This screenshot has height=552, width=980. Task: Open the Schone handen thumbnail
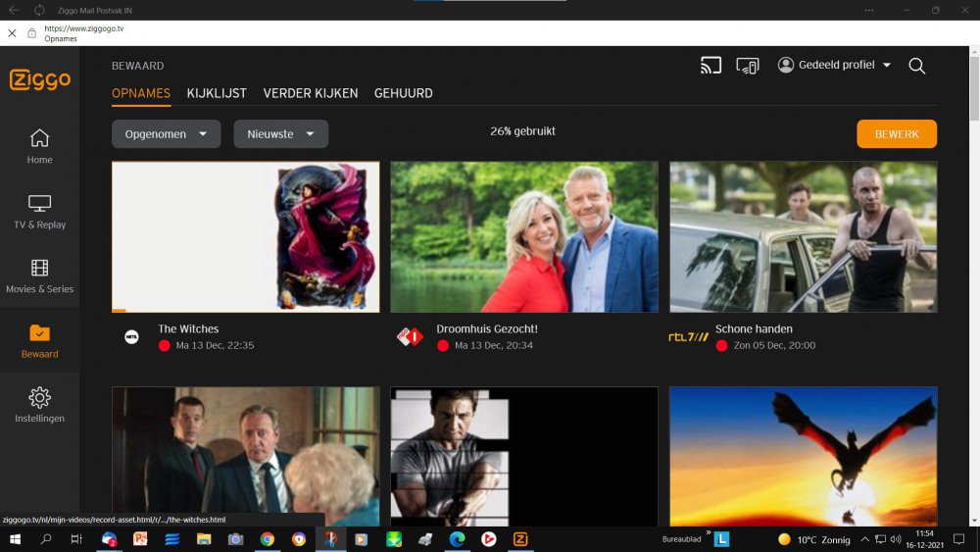point(804,237)
